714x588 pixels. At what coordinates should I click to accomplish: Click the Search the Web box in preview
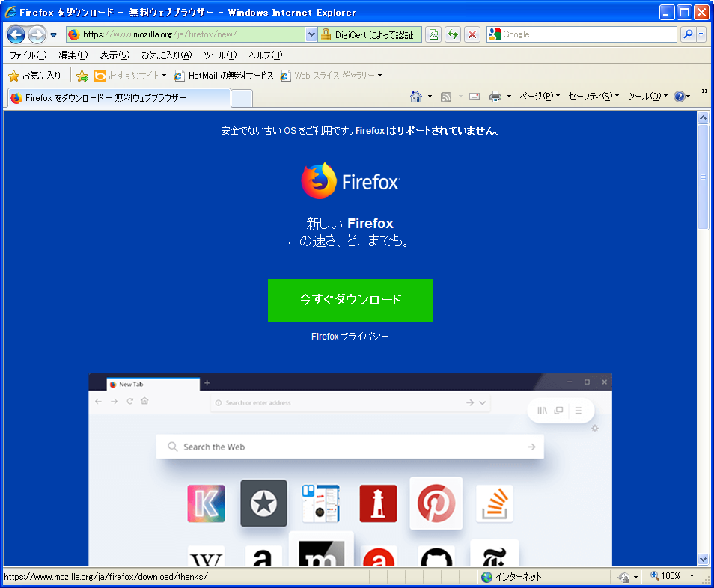[x=350, y=447]
